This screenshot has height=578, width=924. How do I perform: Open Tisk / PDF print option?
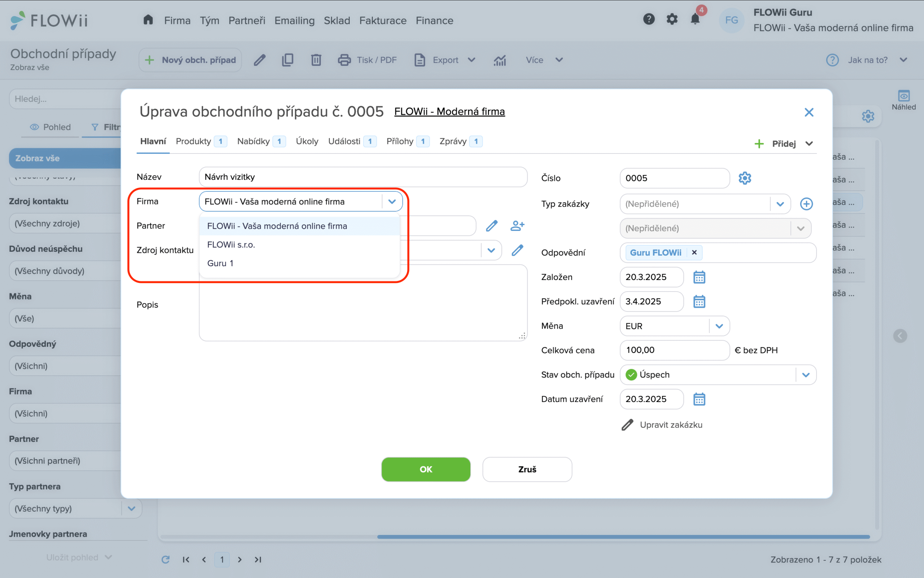tap(367, 60)
